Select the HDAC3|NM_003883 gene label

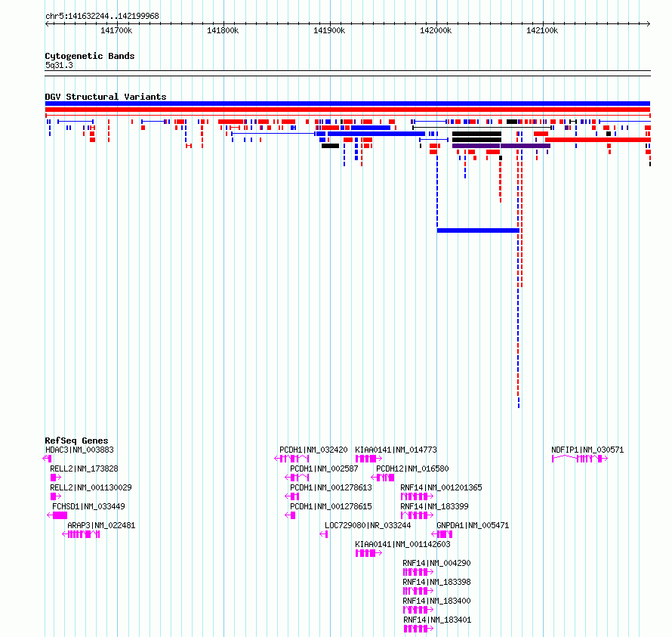80,450
